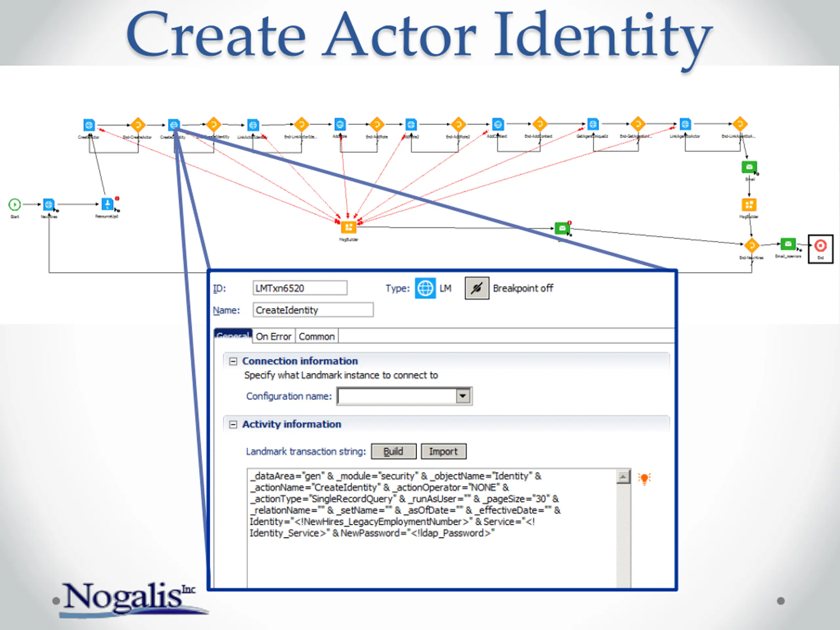Click the transaction box vertical scrollbar track
840x630 pixels.
[623, 535]
